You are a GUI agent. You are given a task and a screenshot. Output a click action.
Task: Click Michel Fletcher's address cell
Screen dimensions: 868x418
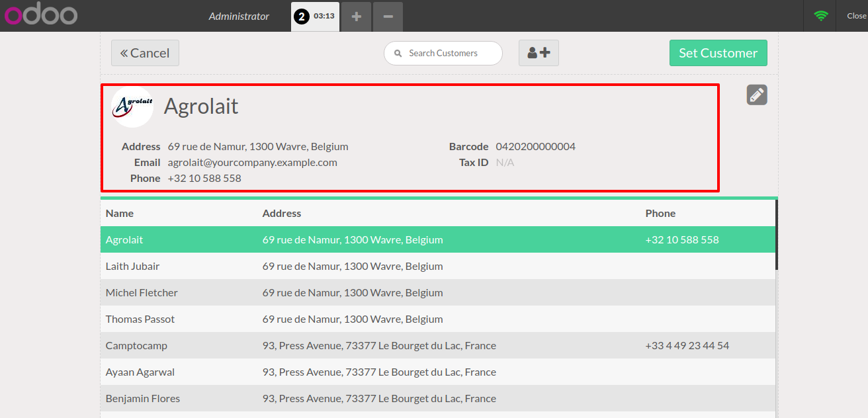pyautogui.click(x=353, y=292)
